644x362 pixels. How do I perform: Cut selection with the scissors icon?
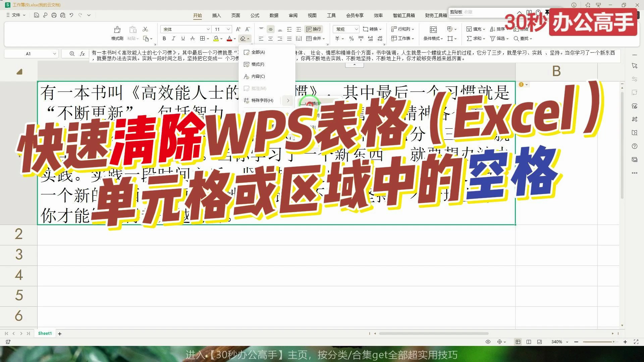pyautogui.click(x=145, y=29)
